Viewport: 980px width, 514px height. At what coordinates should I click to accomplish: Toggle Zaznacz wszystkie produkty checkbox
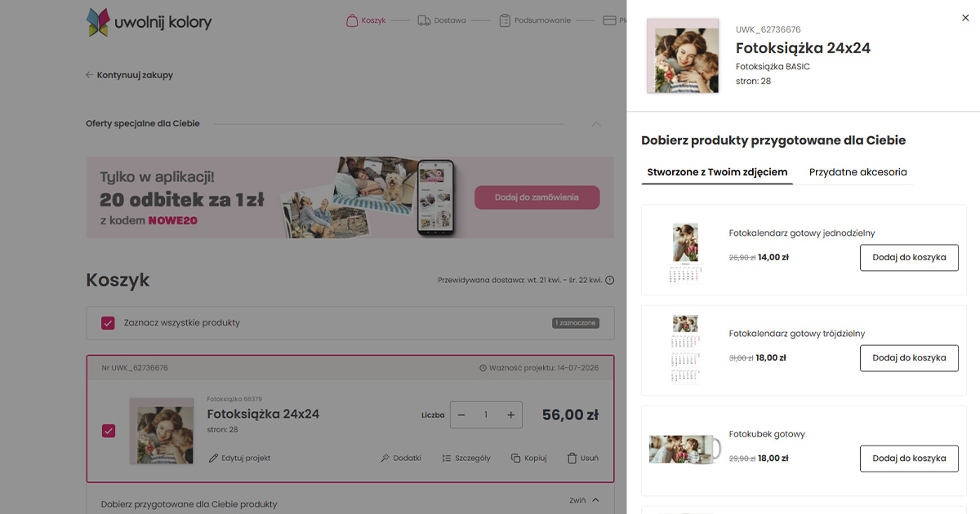(x=108, y=323)
